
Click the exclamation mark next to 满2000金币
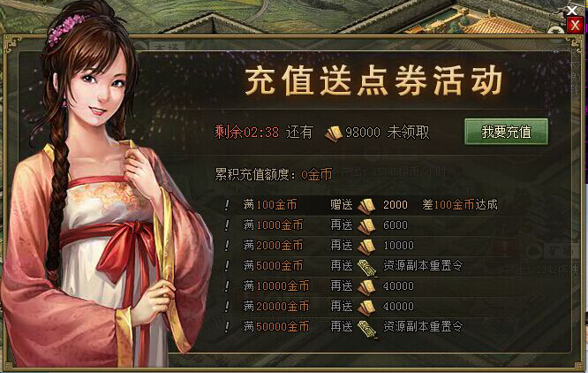[227, 246]
